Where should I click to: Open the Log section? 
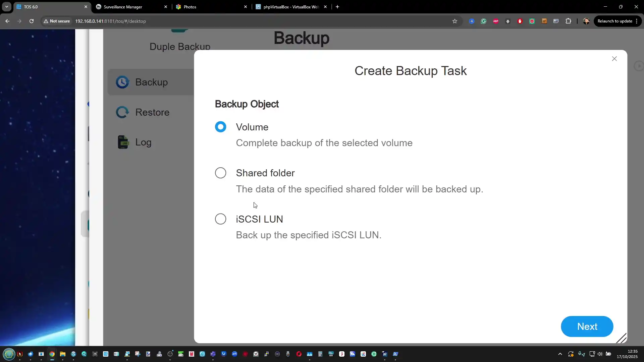(143, 142)
